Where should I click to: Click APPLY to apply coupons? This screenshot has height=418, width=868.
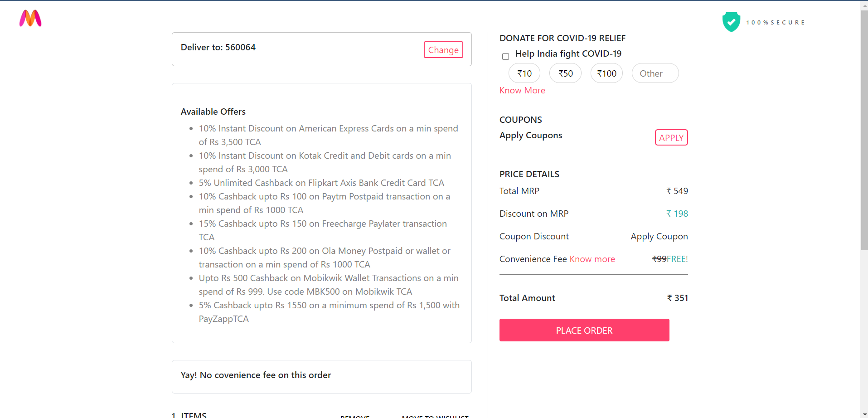pyautogui.click(x=671, y=137)
